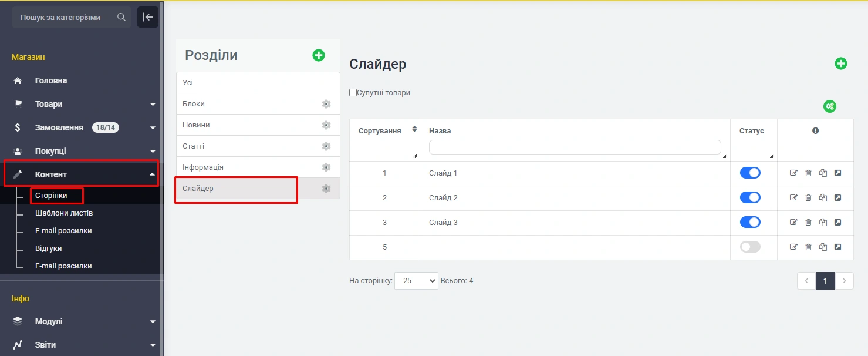Collapse sidebar using the arrow icon
868x356 pixels.
coord(148,17)
